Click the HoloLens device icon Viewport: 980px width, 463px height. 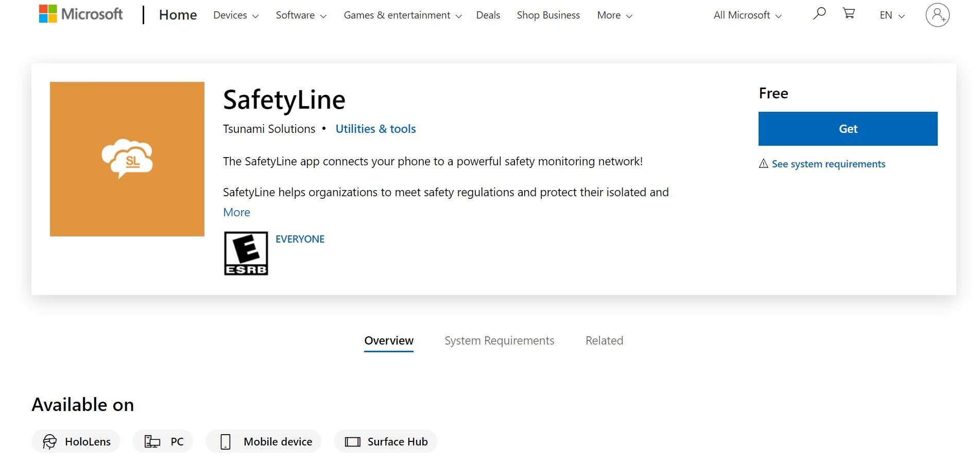click(50, 441)
